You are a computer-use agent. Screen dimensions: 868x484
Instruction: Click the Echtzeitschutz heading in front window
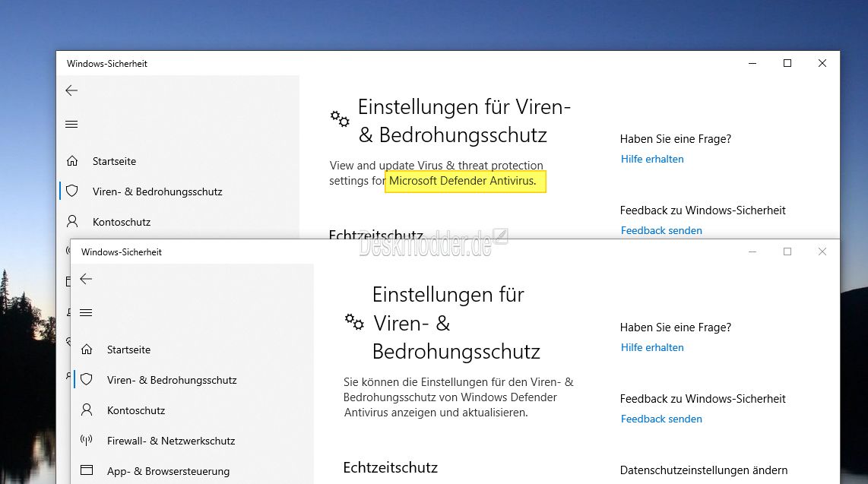click(x=390, y=468)
